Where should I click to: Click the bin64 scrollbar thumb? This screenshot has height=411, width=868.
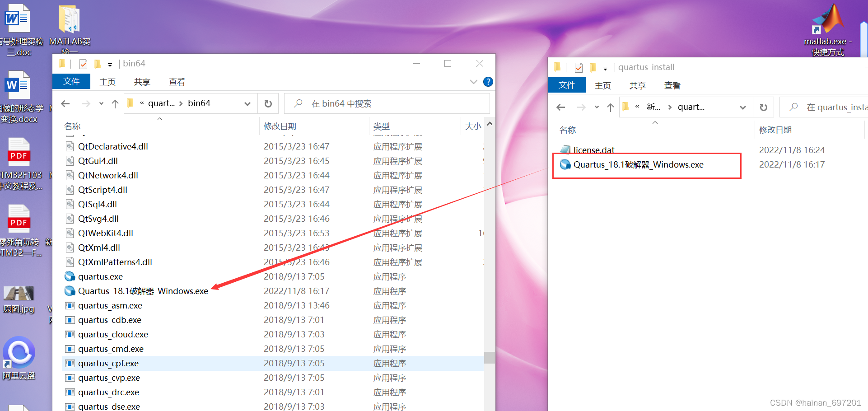coord(490,357)
